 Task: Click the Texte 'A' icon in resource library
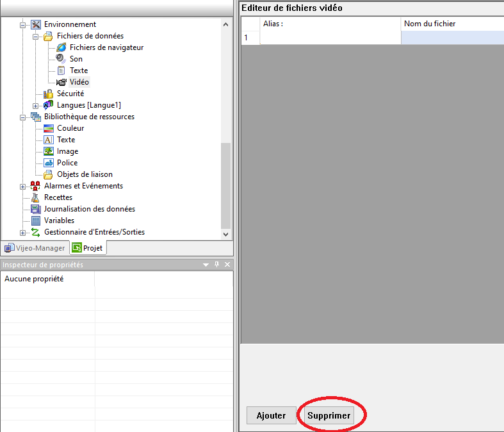[49, 140]
